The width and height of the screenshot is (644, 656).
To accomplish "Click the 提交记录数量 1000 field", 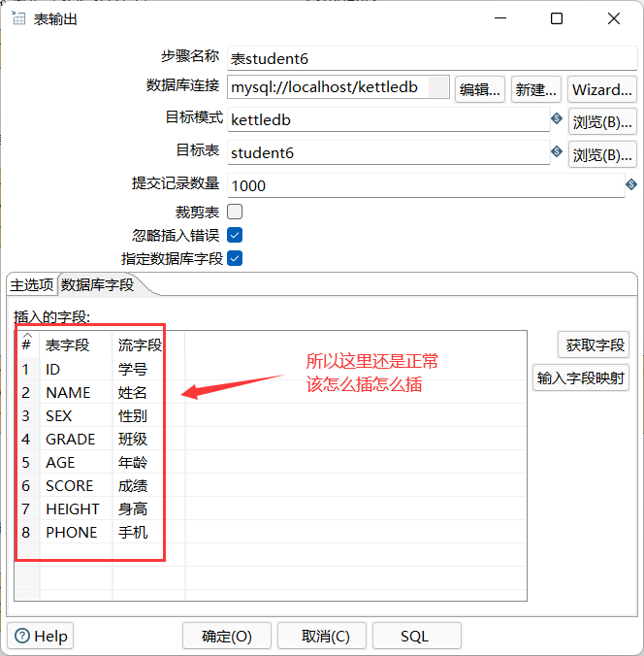I will 426,185.
